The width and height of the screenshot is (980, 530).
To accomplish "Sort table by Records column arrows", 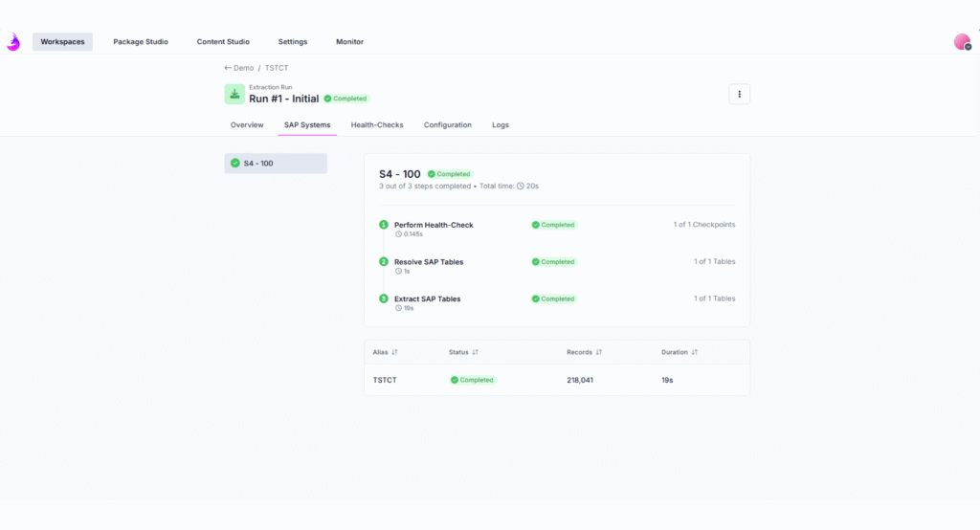I will (599, 352).
